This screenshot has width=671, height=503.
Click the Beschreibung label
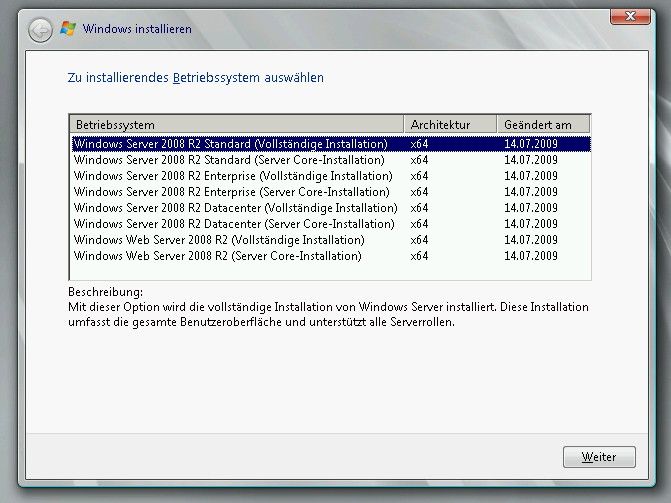pyautogui.click(x=105, y=292)
